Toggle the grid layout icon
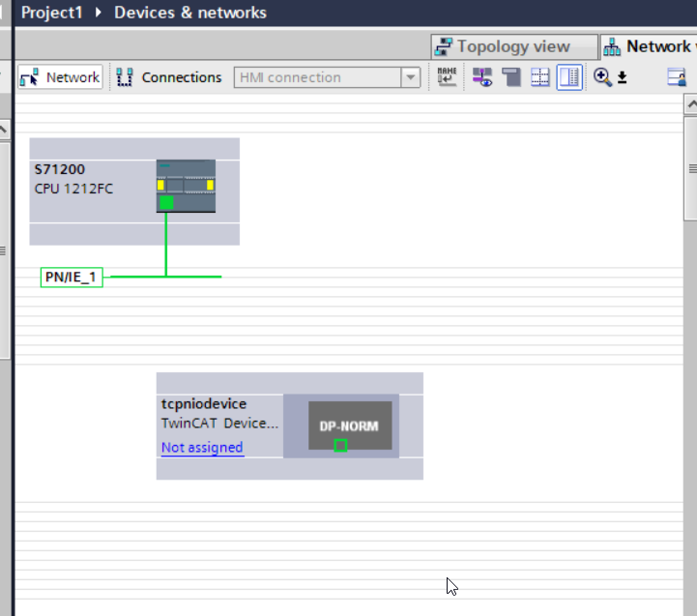Viewport: 697px width, 616px height. pos(540,77)
